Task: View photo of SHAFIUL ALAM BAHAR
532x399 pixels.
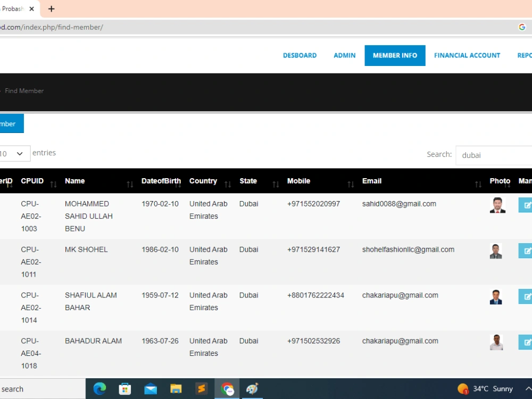Action: [496, 297]
